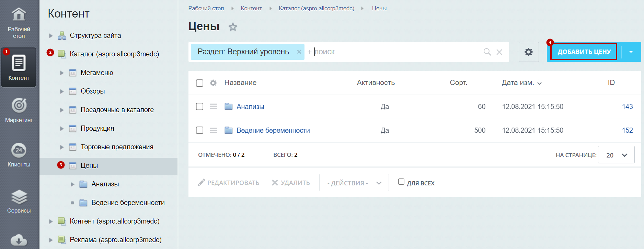This screenshot has width=644, height=249.
Task: Tick the select-all checkbox in the table header
Action: (x=199, y=83)
